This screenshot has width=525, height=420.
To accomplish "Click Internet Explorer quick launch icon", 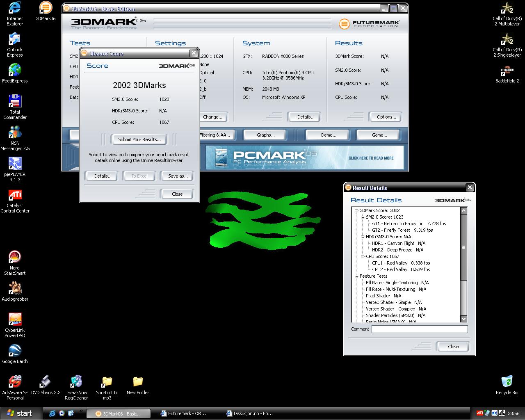I will (x=52, y=413).
